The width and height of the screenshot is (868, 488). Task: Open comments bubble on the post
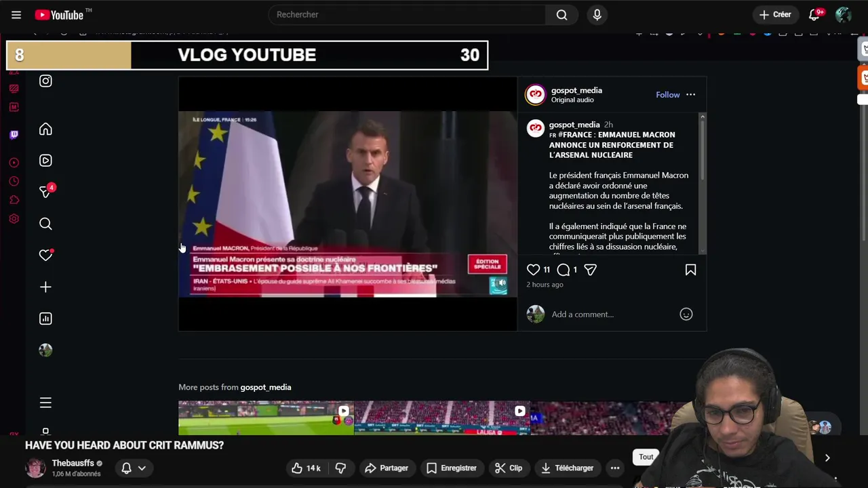coord(563,270)
